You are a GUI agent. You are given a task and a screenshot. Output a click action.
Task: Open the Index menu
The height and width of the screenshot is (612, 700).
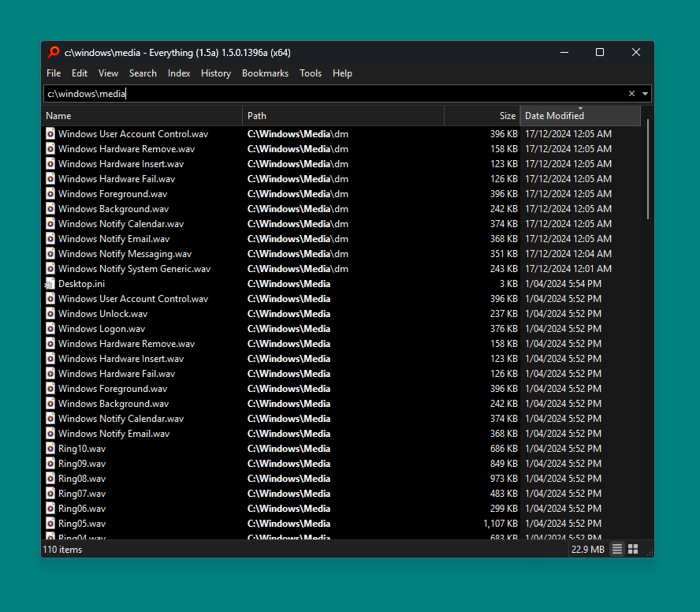tap(179, 73)
